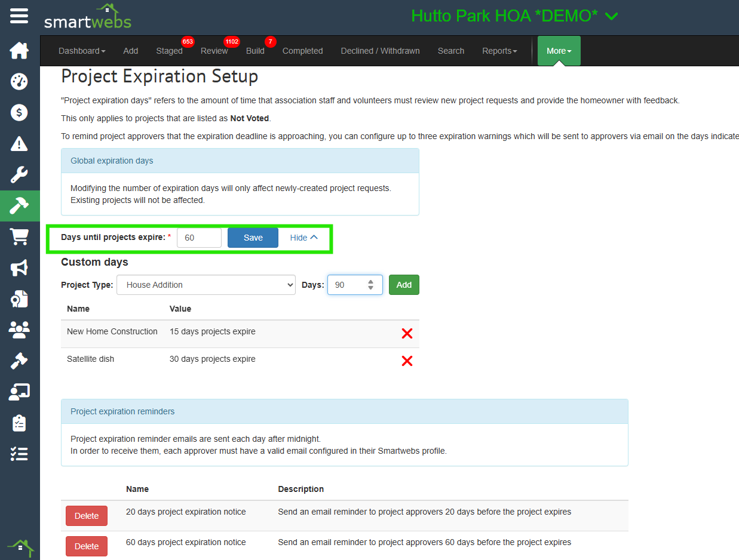The width and height of the screenshot is (739, 560).
Task: Delete the New Home Construction custom days
Action: (x=407, y=334)
